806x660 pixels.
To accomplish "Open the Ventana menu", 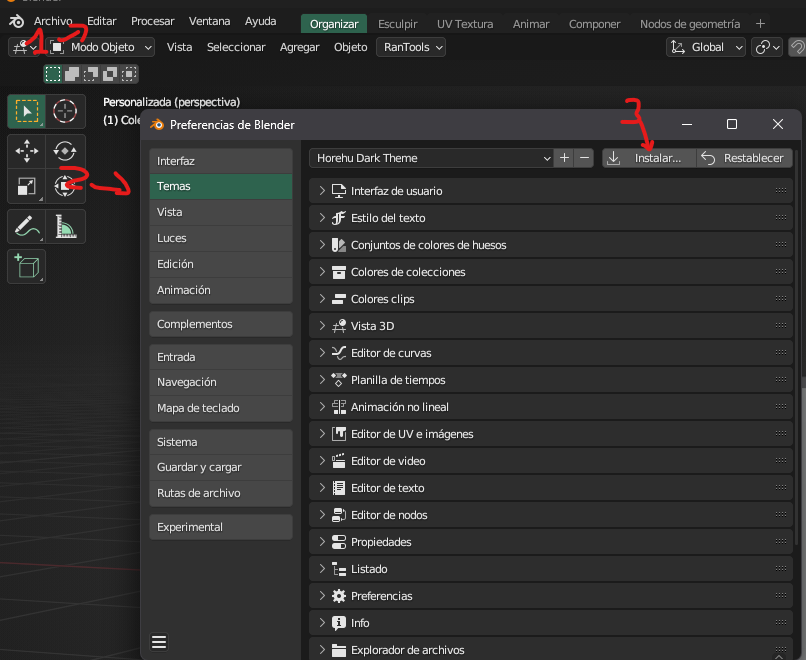I will point(209,22).
